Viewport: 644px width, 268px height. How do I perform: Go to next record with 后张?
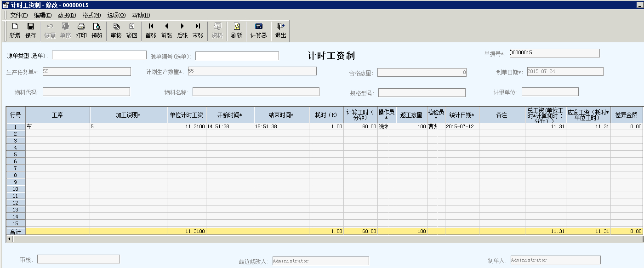pos(182,31)
